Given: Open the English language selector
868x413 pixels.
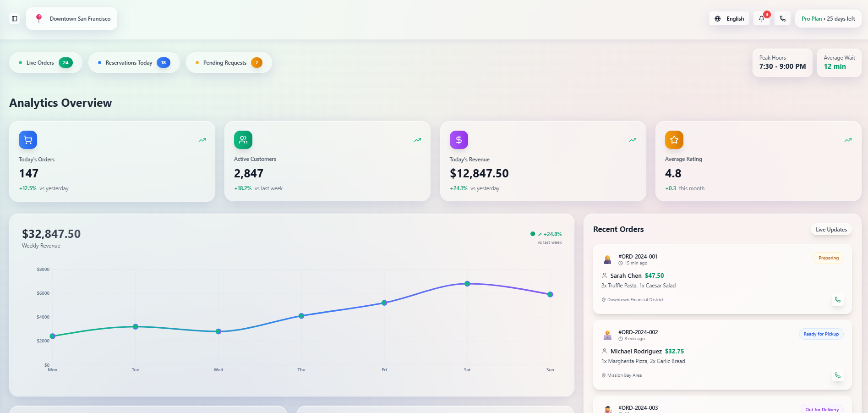Looking at the screenshot, I should 729,19.
